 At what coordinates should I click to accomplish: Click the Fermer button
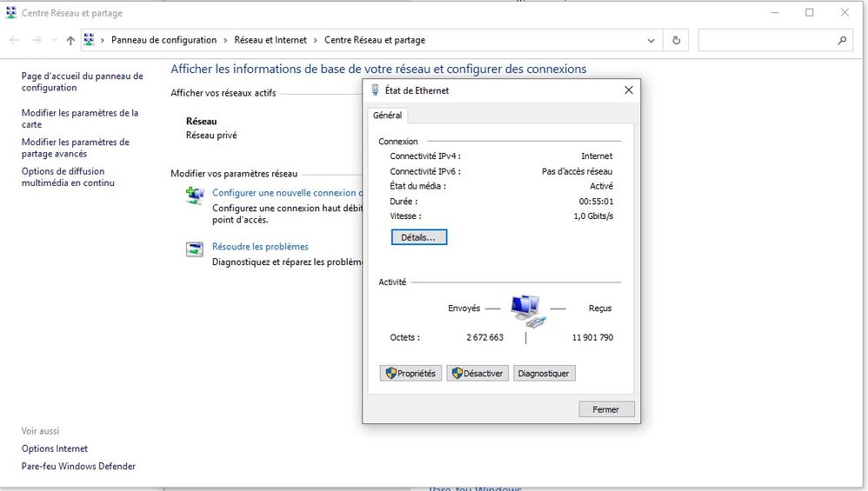[x=606, y=409]
